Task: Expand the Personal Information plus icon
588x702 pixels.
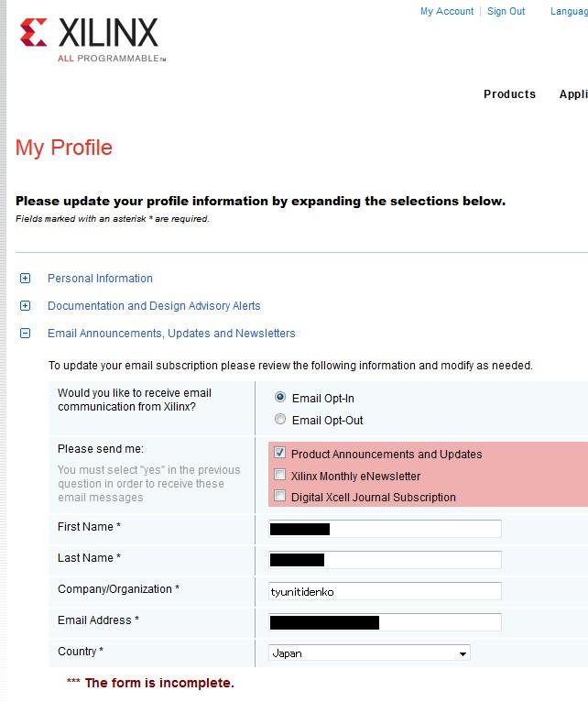Action: (x=26, y=279)
